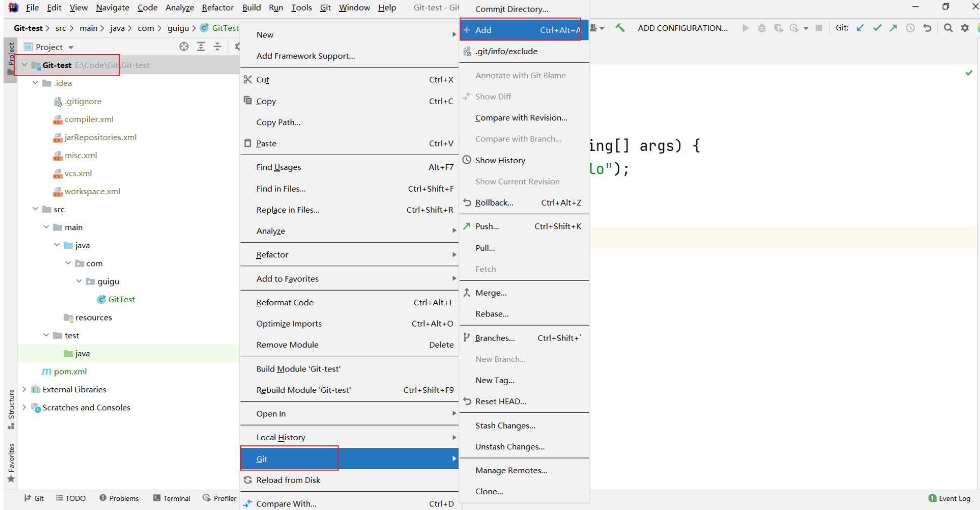Choose Manage Remotes... in Git submenu
Image resolution: width=980 pixels, height=510 pixels.
click(524, 470)
